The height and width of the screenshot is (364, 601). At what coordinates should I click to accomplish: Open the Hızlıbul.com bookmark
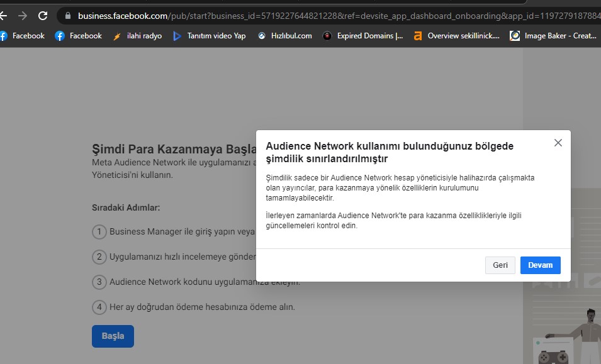[x=284, y=36]
